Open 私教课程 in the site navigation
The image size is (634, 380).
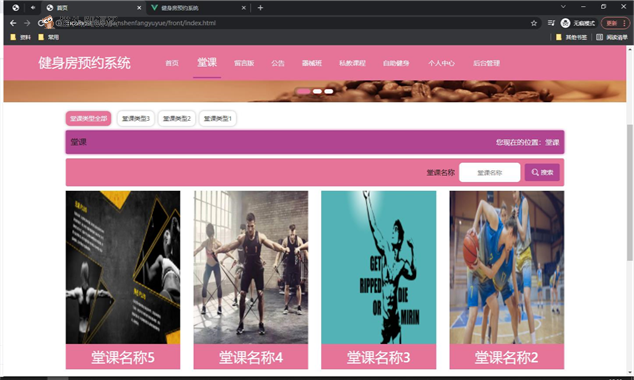point(352,63)
